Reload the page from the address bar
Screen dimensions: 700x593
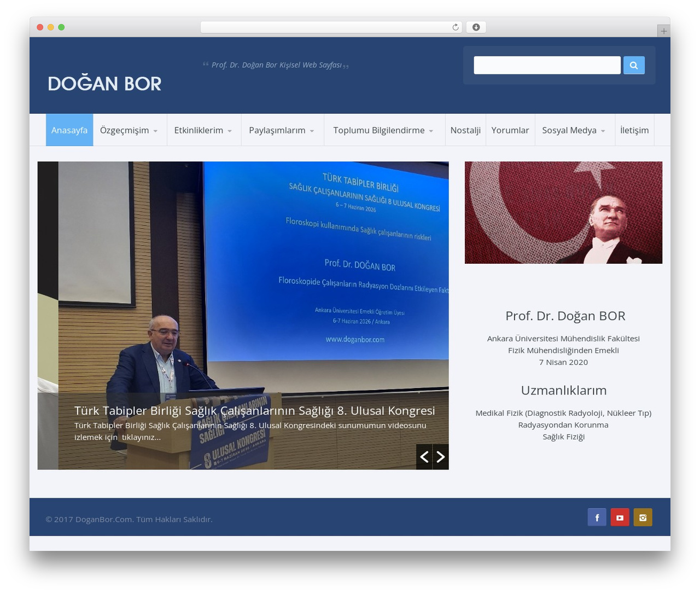pyautogui.click(x=456, y=27)
